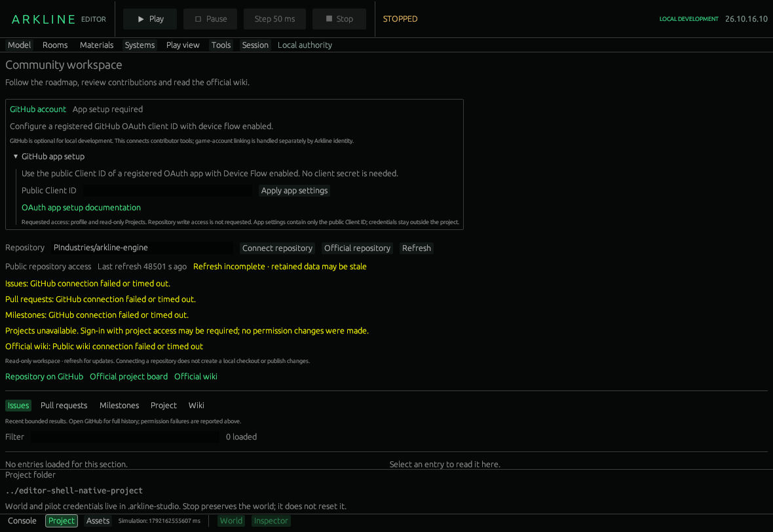Click the Pause button
Screen dimensions: 773x532
210,19
